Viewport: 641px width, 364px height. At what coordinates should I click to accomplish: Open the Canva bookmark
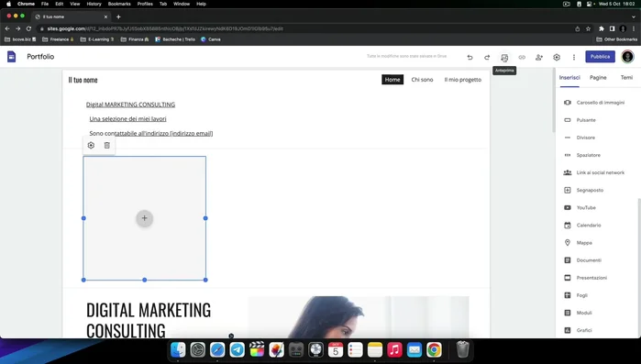click(211, 39)
